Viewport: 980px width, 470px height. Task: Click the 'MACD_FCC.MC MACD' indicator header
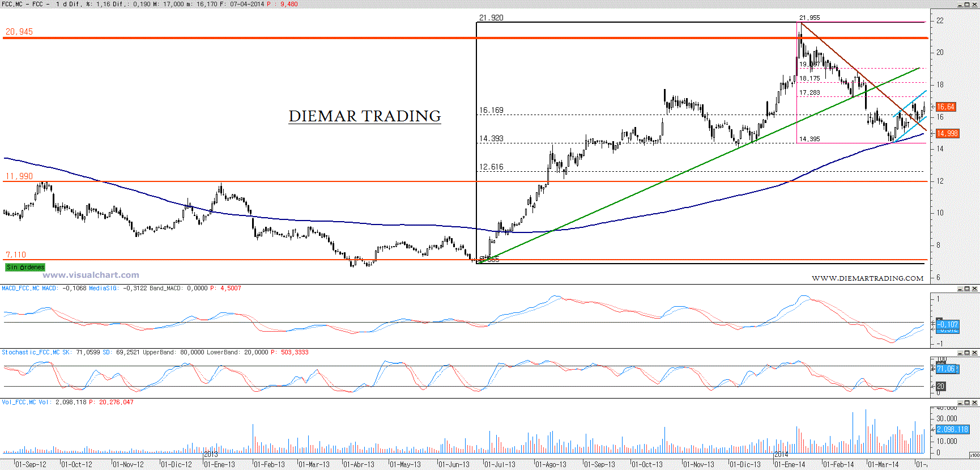(x=29, y=288)
